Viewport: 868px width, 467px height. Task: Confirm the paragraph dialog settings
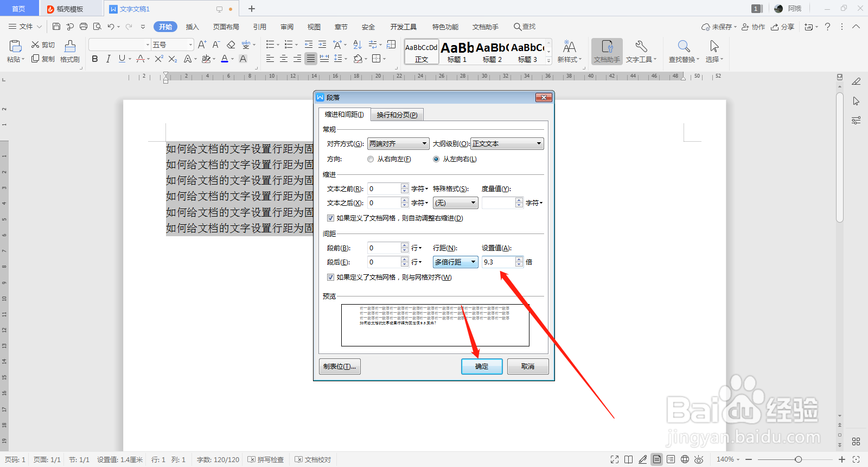[482, 367]
